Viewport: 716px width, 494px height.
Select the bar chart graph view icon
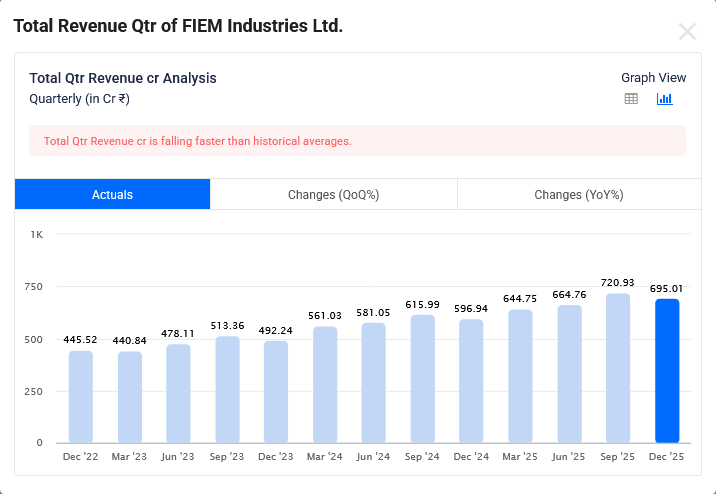click(664, 98)
